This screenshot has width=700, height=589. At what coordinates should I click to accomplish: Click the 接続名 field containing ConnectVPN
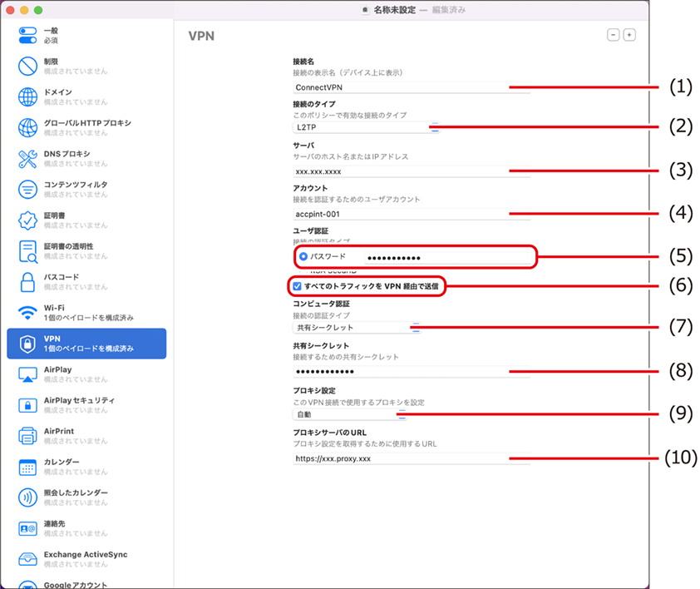pos(412,87)
